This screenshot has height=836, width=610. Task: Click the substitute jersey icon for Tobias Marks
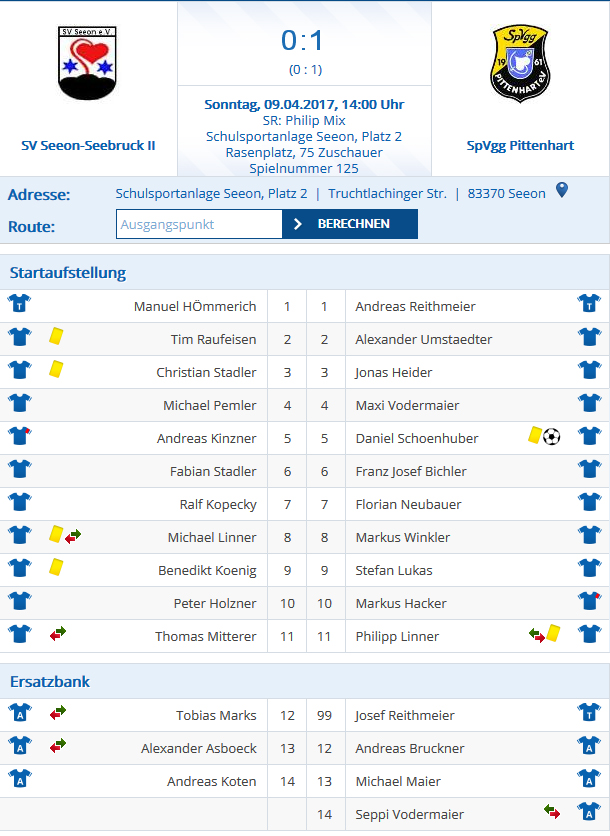pyautogui.click(x=20, y=712)
